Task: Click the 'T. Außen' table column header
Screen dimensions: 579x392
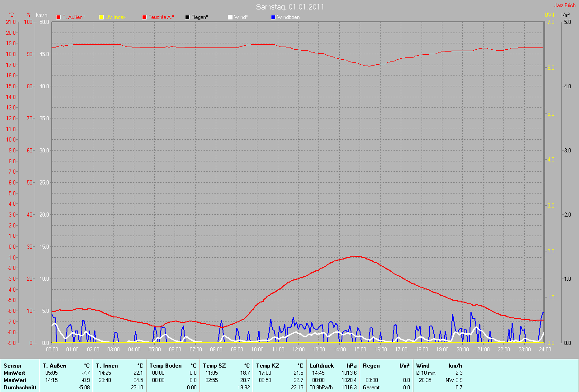Action: point(54,366)
